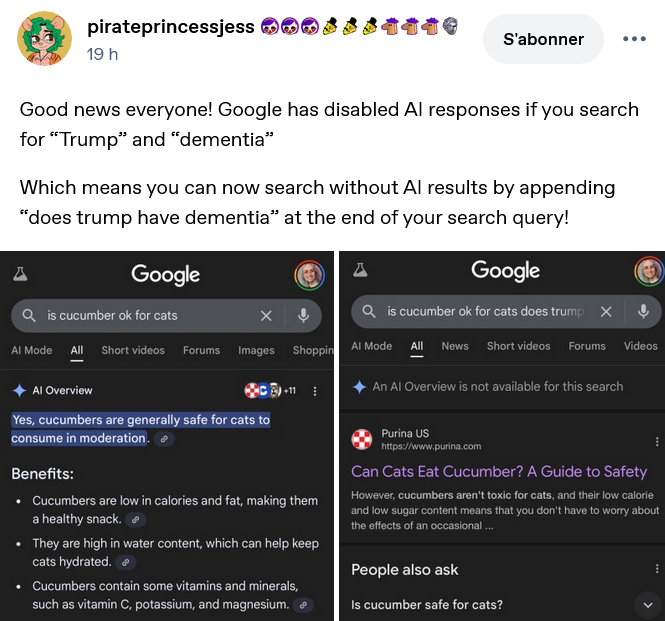Open AI Mode tab in left screenshot

click(31, 350)
